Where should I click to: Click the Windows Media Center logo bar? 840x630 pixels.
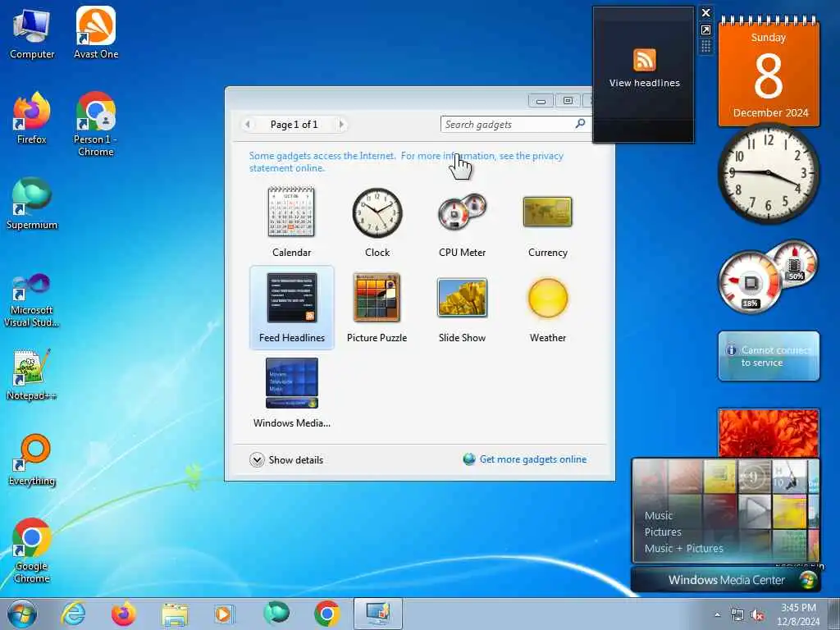point(726,580)
